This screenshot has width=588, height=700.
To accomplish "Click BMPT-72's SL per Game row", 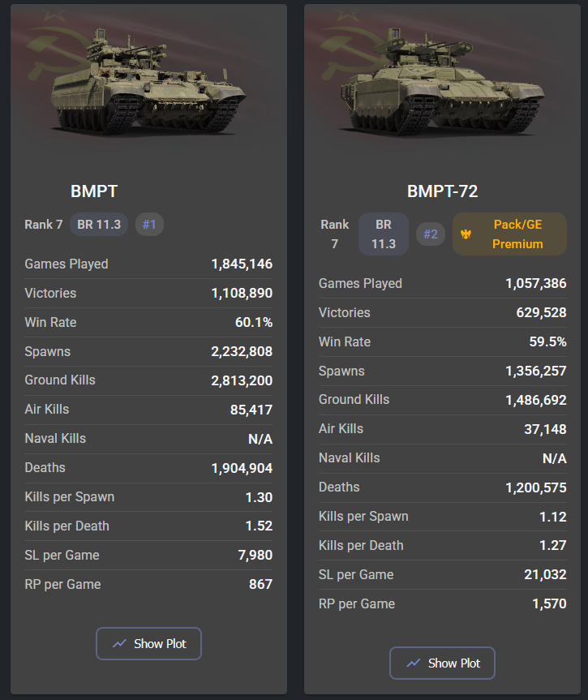I will [442, 574].
